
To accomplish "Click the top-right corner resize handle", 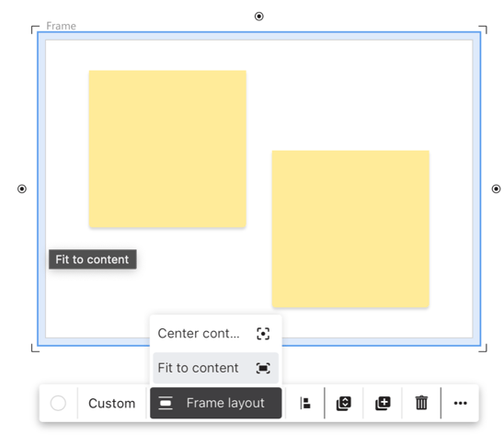I will click(484, 29).
